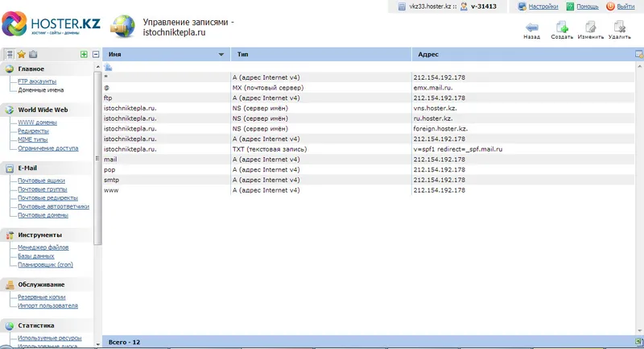This screenshot has height=349, width=644.
Task: Click the globe icon beside page title
Action: tap(122, 27)
